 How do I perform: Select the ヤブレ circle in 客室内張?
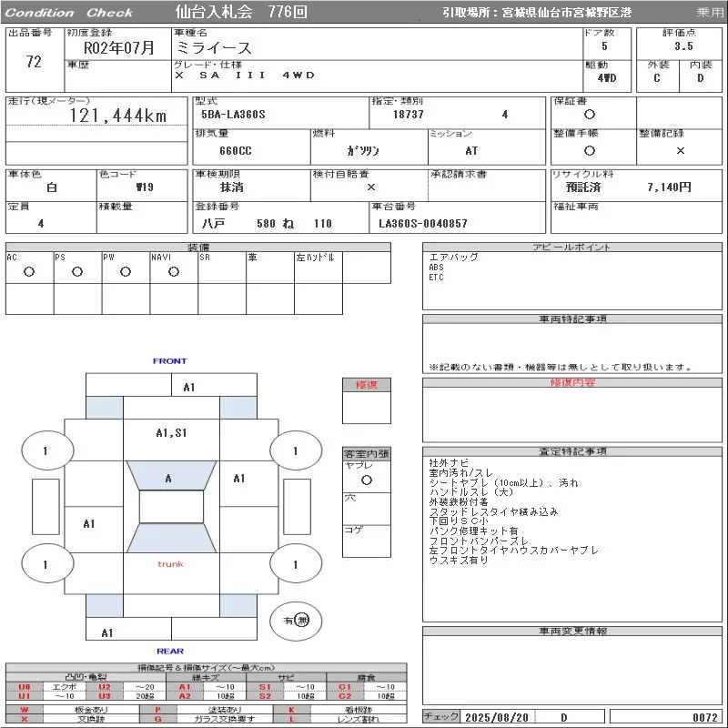(366, 479)
